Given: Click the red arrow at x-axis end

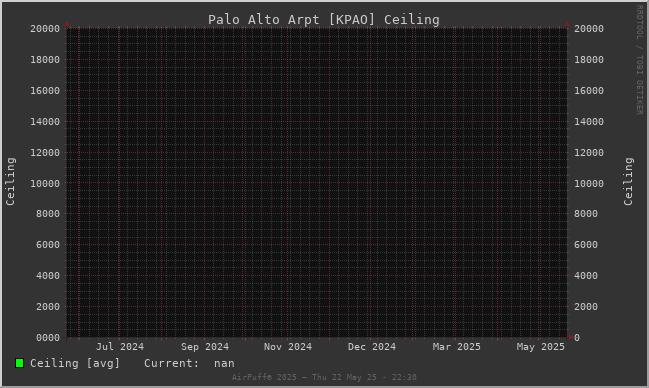Looking at the screenshot, I should point(571,337).
